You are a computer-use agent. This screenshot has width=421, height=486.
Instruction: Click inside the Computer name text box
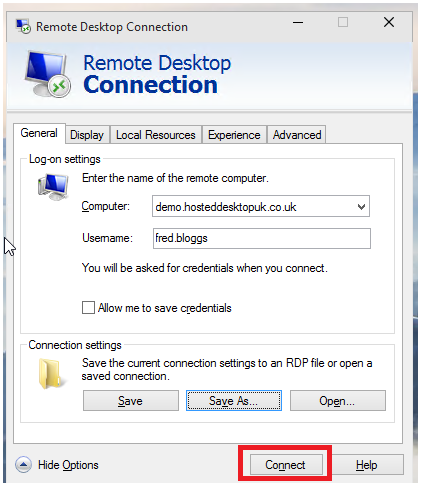[253, 207]
